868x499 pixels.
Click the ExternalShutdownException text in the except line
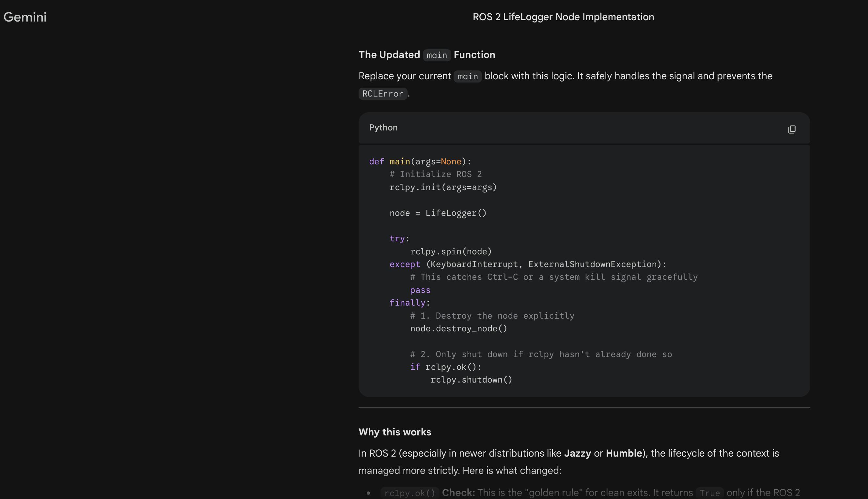(592, 264)
